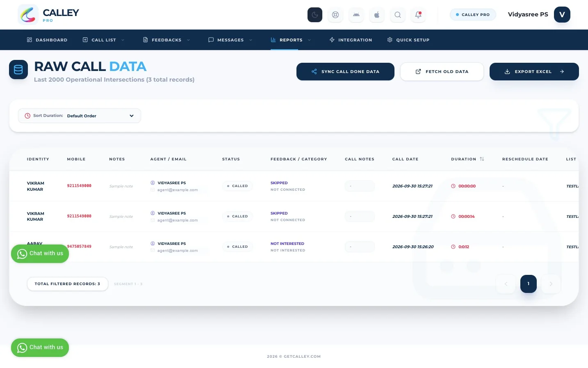Click the Apple app icon
588x368 pixels.
377,15
